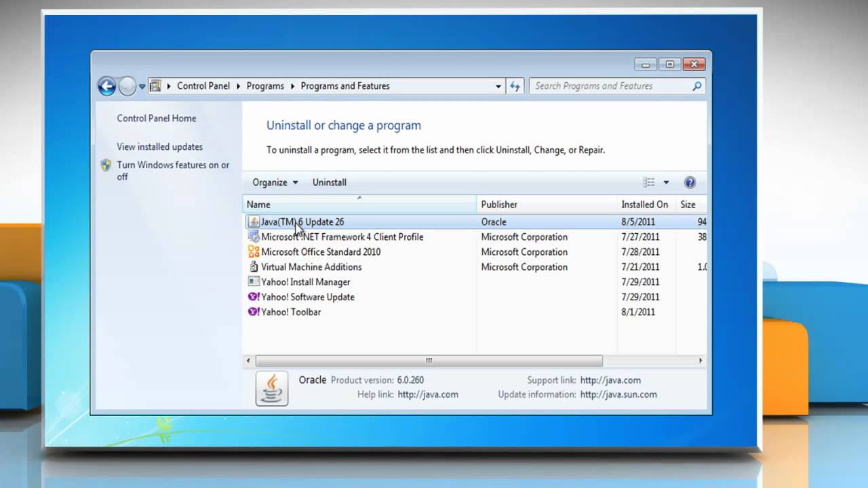Image resolution: width=868 pixels, height=488 pixels.
Task: Click the Microsoft Office Standard 2010 icon
Action: [254, 251]
